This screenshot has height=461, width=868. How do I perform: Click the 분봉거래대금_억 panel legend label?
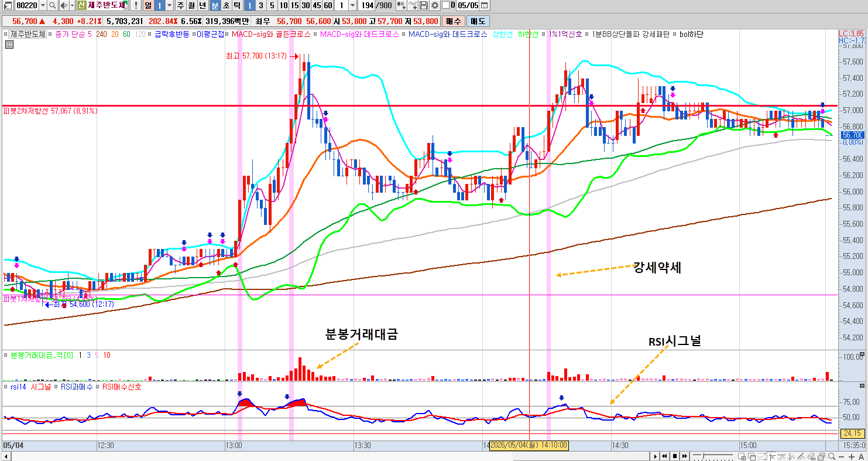pos(42,355)
